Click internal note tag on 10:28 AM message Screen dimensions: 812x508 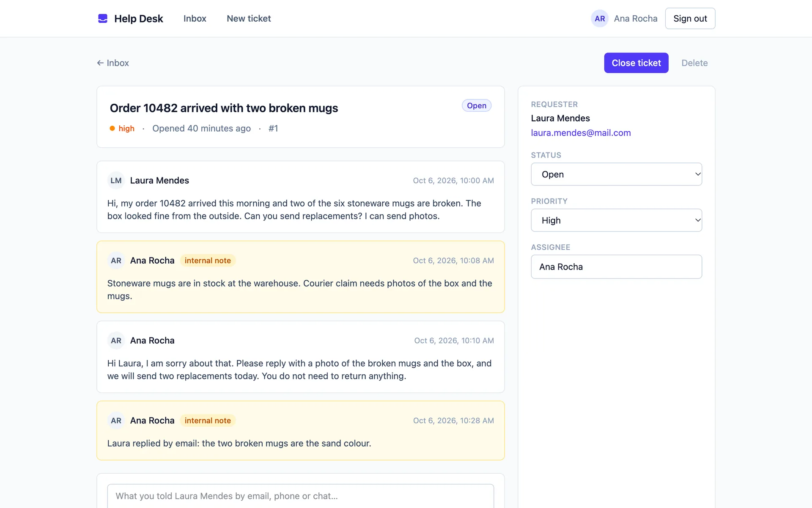tap(208, 420)
